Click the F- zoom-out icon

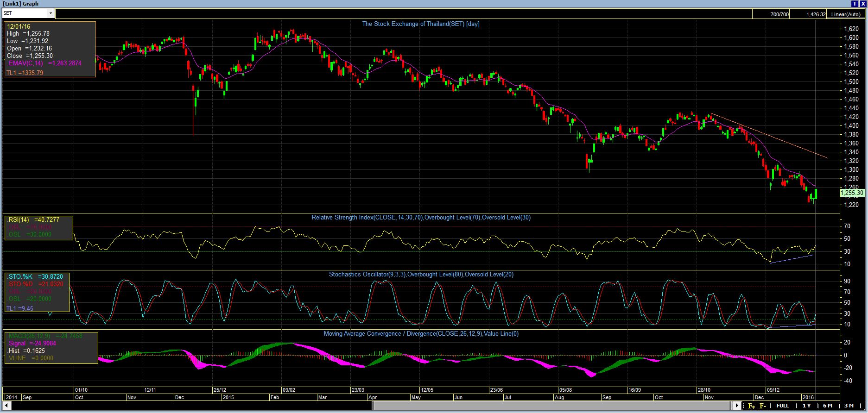tap(763, 406)
